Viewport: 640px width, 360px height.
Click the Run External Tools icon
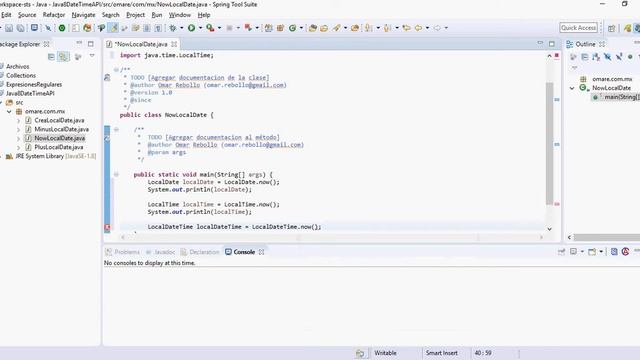point(210,28)
